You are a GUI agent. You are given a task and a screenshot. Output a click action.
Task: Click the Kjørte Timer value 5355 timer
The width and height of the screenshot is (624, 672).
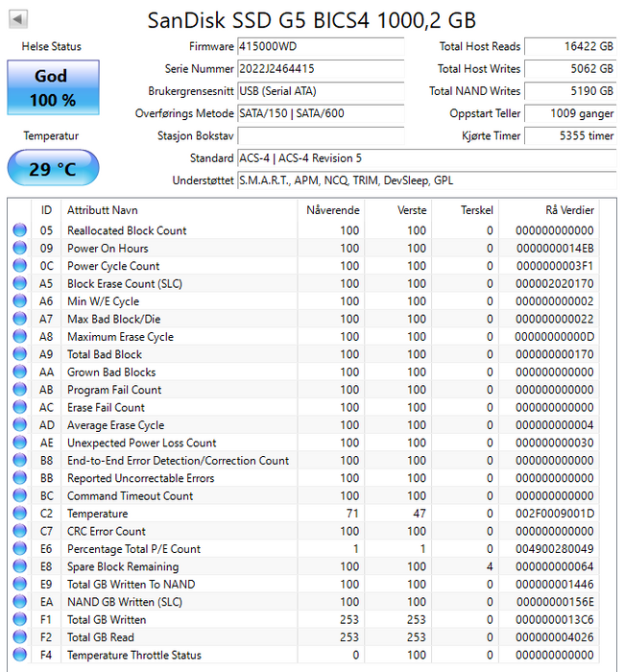570,136
